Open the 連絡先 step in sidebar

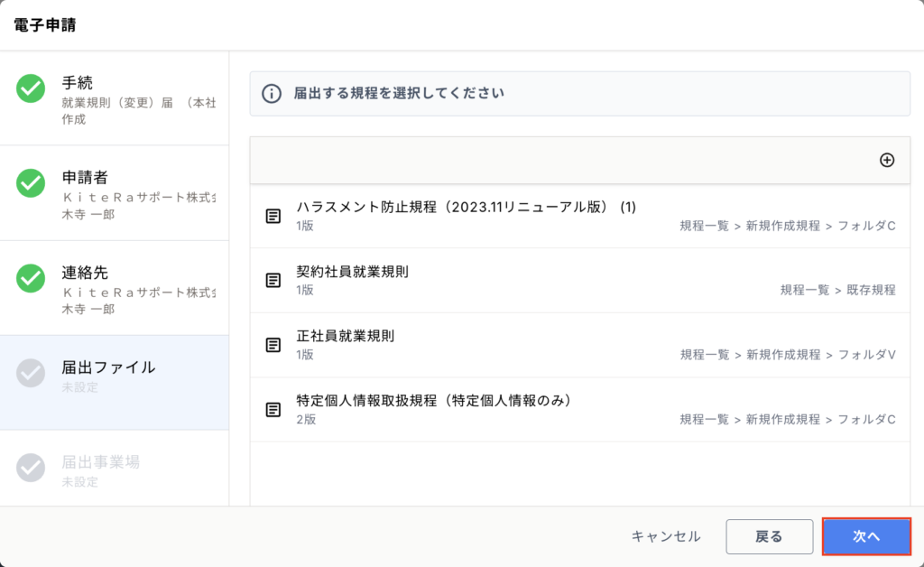point(115,288)
